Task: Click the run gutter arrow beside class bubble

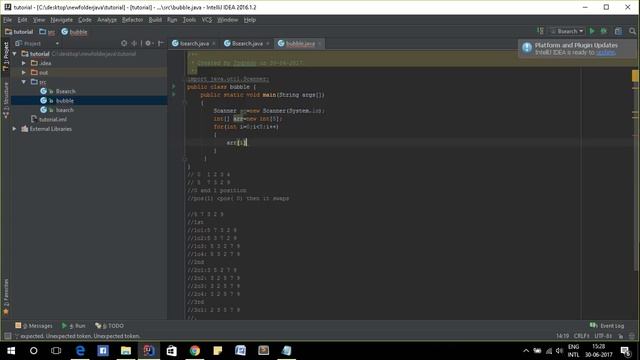Action: click(x=174, y=87)
